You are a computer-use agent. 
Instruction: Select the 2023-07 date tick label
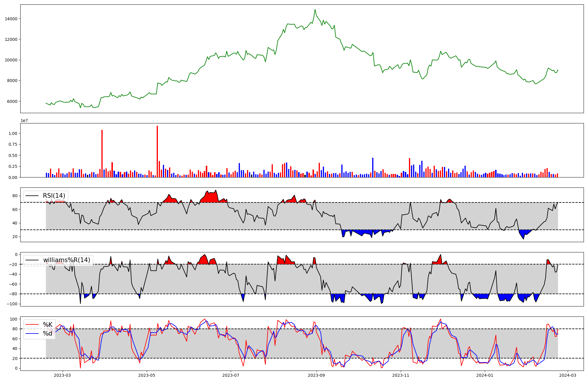[x=231, y=375]
